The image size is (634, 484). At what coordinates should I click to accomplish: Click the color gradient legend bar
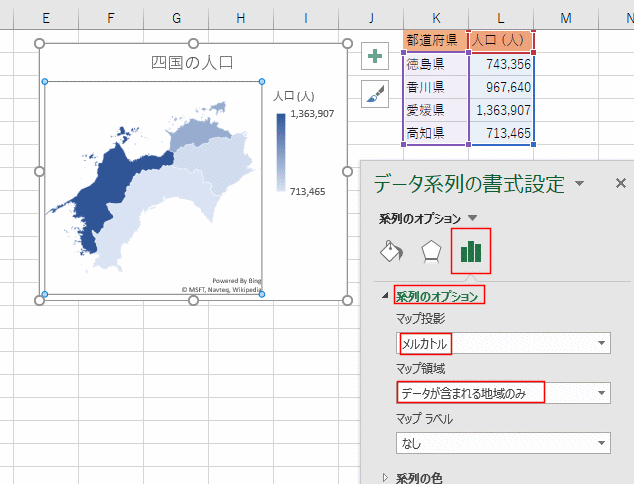[282, 152]
